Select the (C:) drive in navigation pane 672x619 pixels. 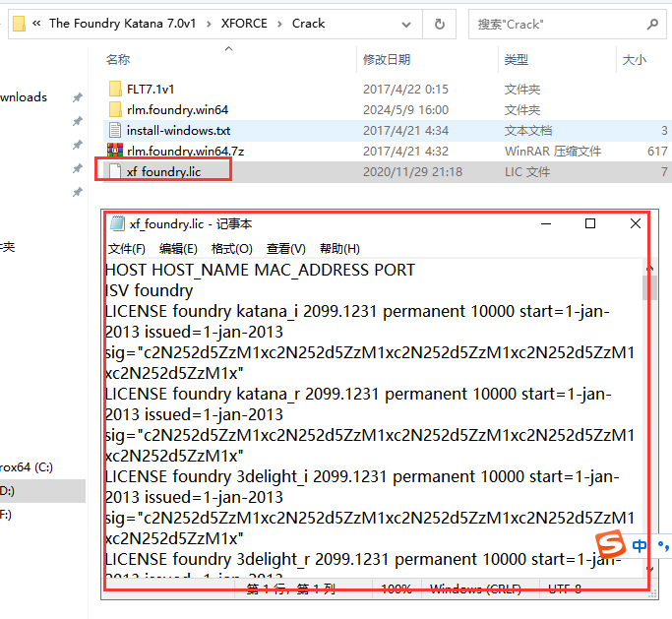pyautogui.click(x=27, y=467)
